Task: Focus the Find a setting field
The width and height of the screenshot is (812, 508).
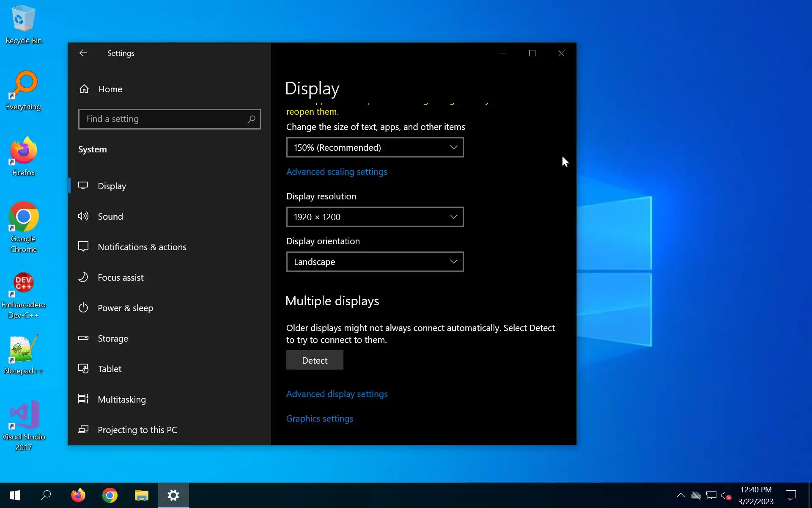Action: pos(165,119)
